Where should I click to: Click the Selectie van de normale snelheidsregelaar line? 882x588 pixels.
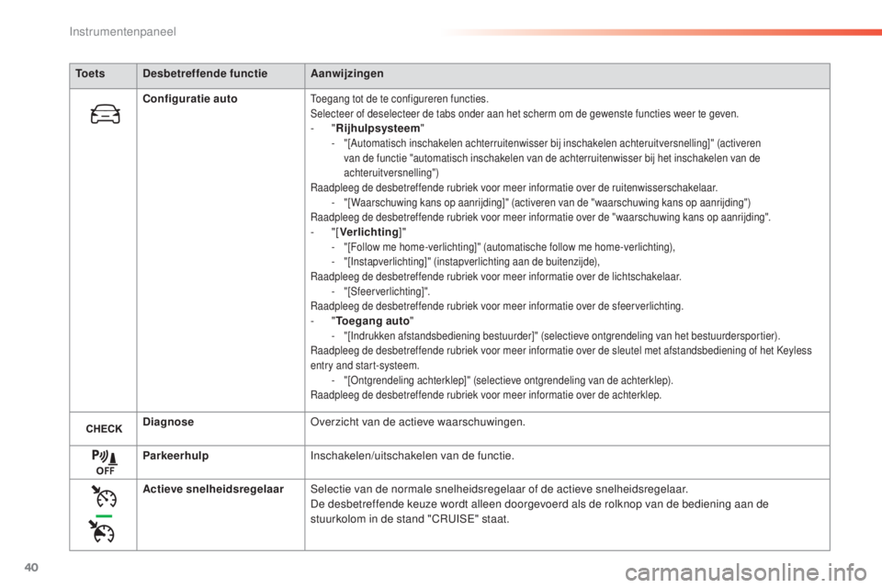click(x=499, y=489)
